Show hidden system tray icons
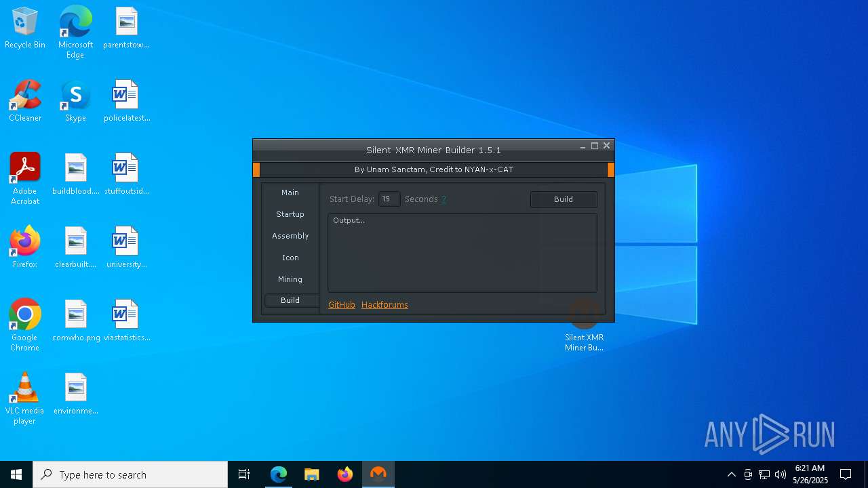The height and width of the screenshot is (488, 868). pyautogui.click(x=731, y=474)
